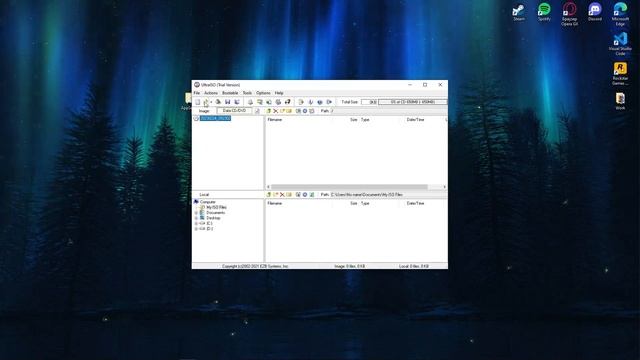Expand the Open icon's dropdown arrow

211,102
